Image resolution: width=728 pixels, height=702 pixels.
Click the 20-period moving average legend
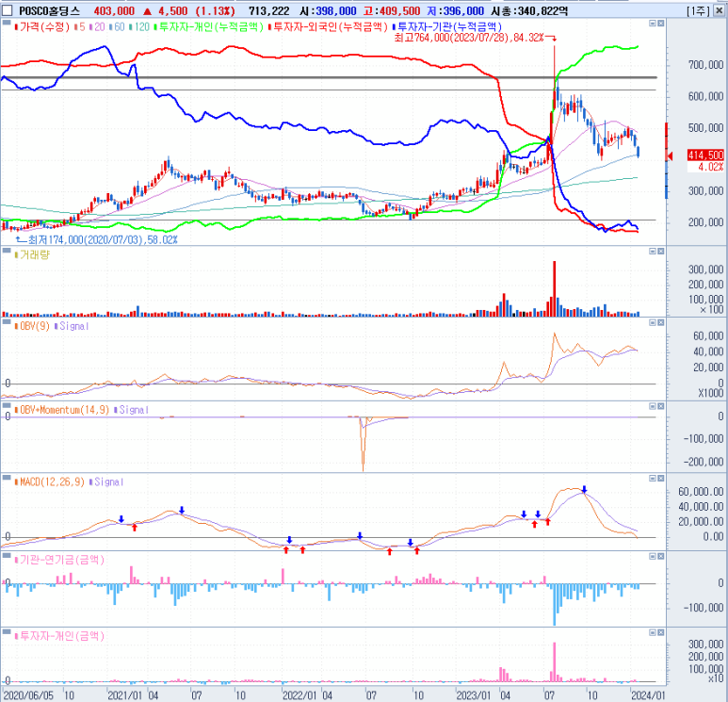(99, 27)
